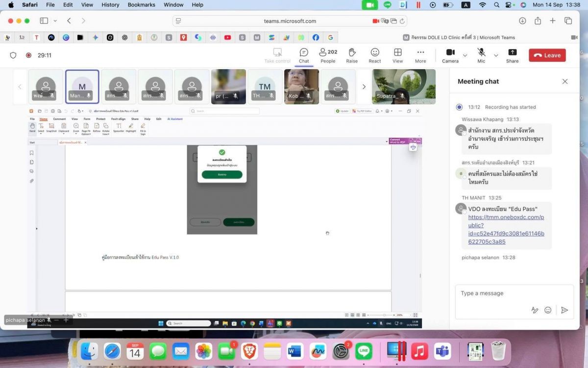Viewport: 588px width, 368px height.
Task: Open the Edu Pass VDO link
Action: pos(506,229)
